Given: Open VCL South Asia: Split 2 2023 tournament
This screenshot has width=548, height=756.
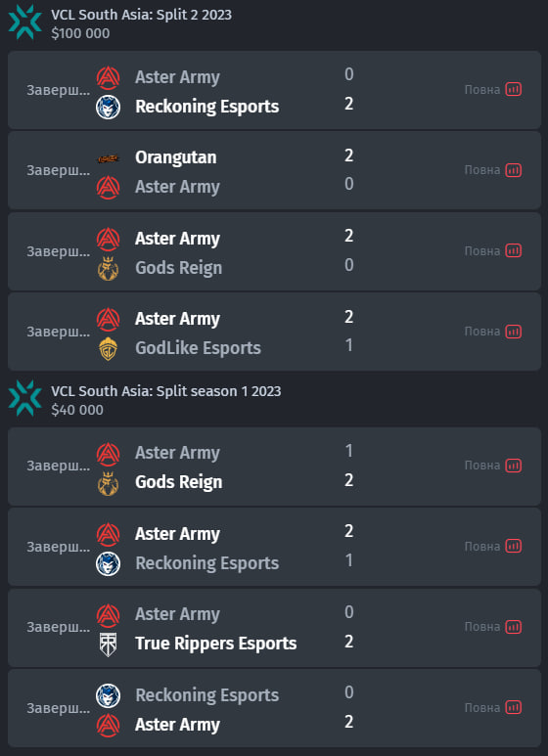Looking at the screenshot, I should (x=141, y=15).
